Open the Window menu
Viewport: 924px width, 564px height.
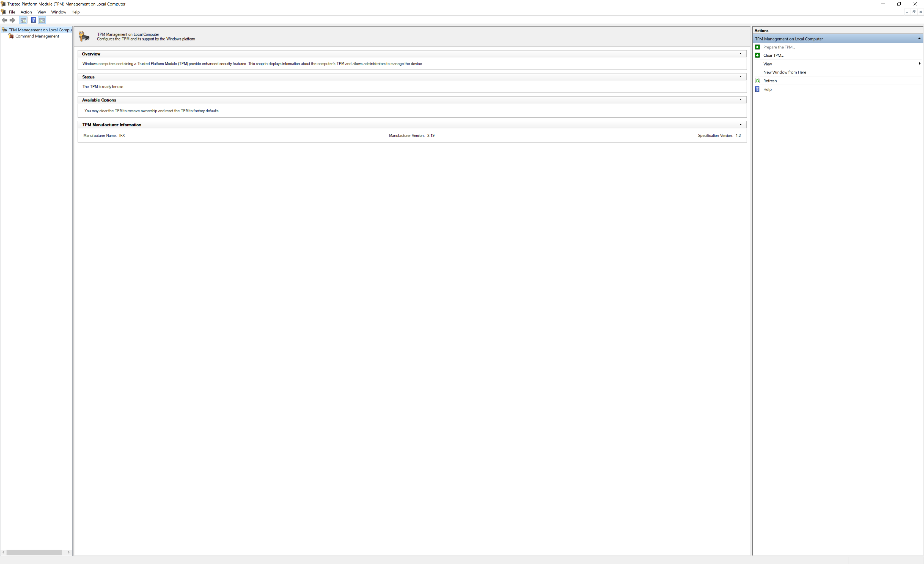59,12
